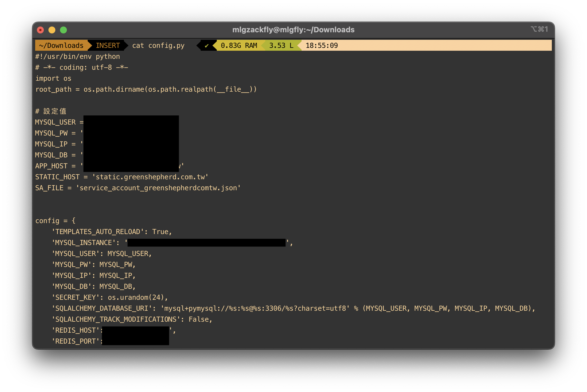Click the INSERT mode indicator
The height and width of the screenshot is (392, 587).
pos(108,46)
